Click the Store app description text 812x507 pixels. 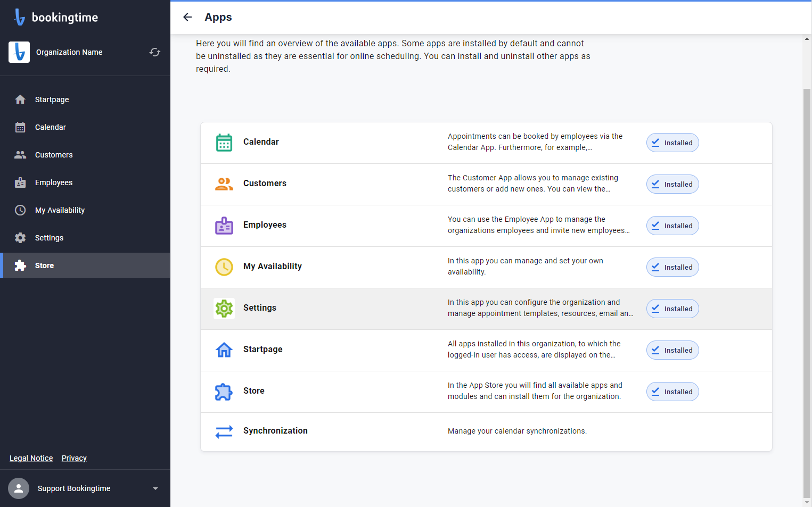pyautogui.click(x=535, y=390)
